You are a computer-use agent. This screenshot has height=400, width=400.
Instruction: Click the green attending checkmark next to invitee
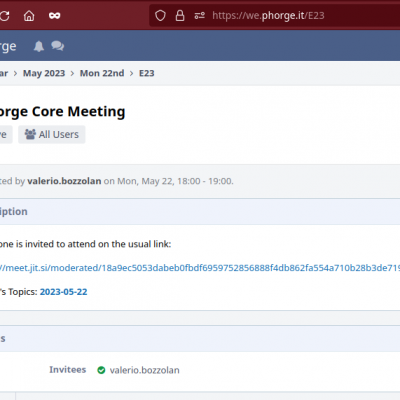[x=101, y=370]
